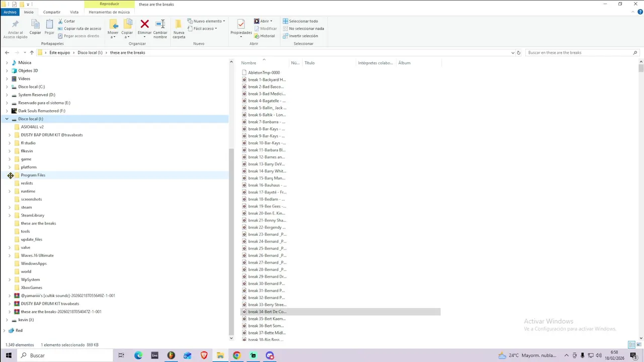Click Invertir selección
The image size is (644, 362).
point(300,36)
